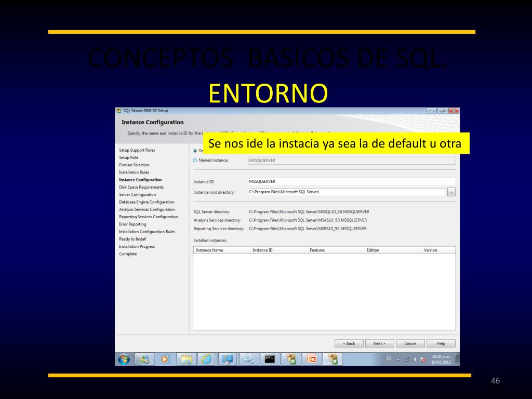Screen dimensions: 532x399
Task: Launch Windows Media Player from taskbar
Action: (x=165, y=359)
